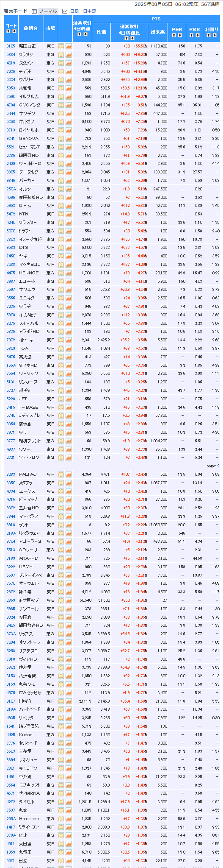Viewport: 223px width, 868px height.
Task: Open book icon for ワールドHD row
Action: point(61,164)
